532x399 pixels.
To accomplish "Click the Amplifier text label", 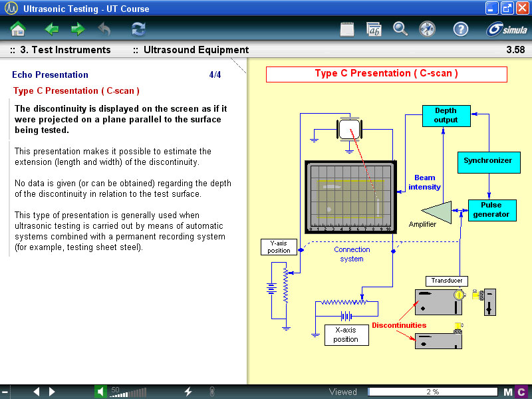I will tap(422, 224).
